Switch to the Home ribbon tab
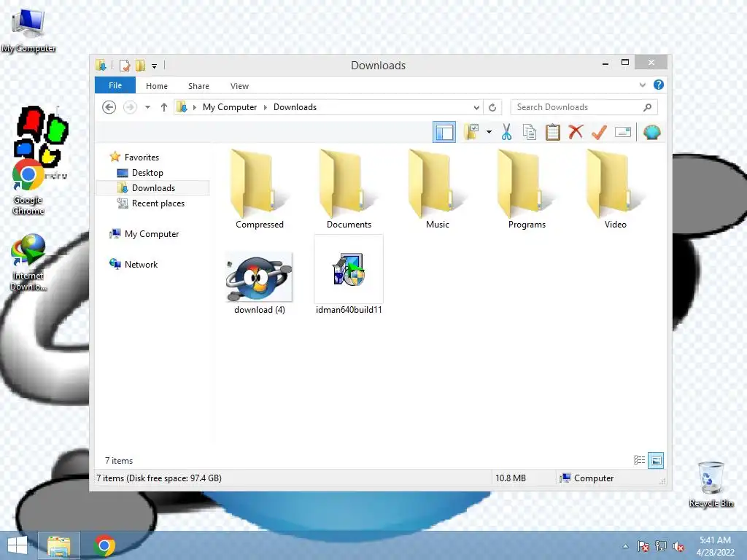Screen dimensions: 747x560 coord(157,86)
